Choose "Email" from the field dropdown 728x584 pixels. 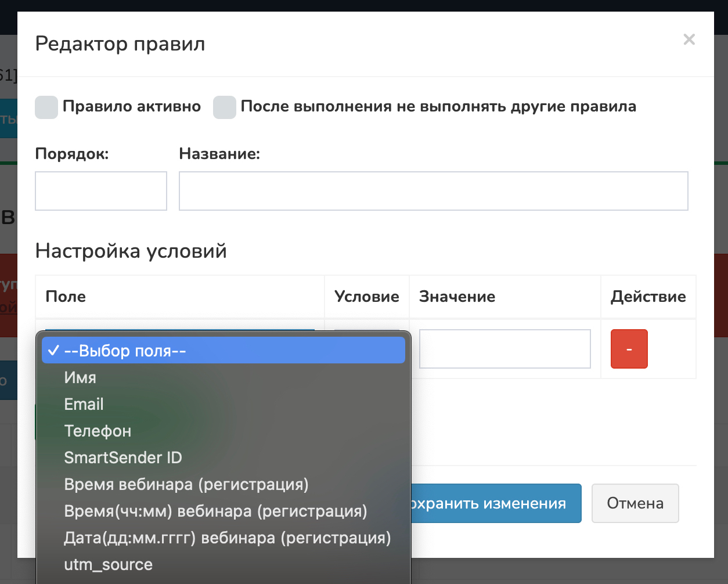(84, 405)
